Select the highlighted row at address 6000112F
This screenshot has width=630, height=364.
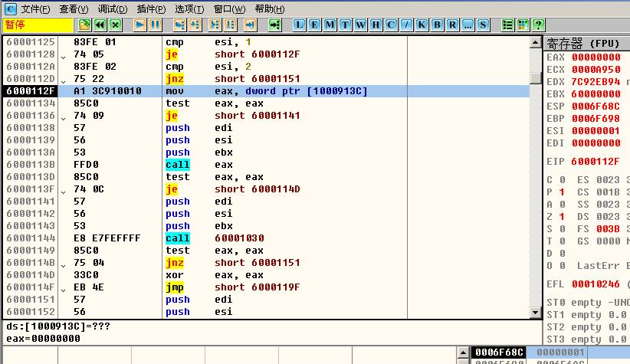point(266,91)
